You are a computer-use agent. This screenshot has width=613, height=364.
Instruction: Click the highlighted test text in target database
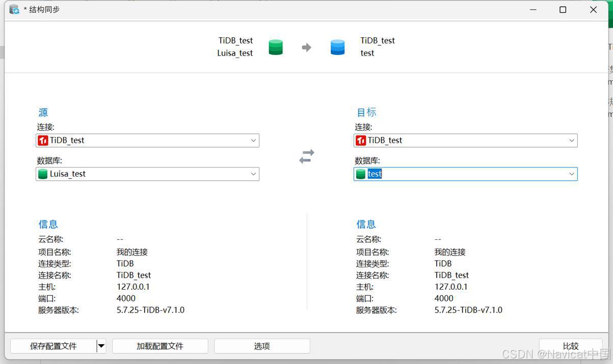coord(375,174)
